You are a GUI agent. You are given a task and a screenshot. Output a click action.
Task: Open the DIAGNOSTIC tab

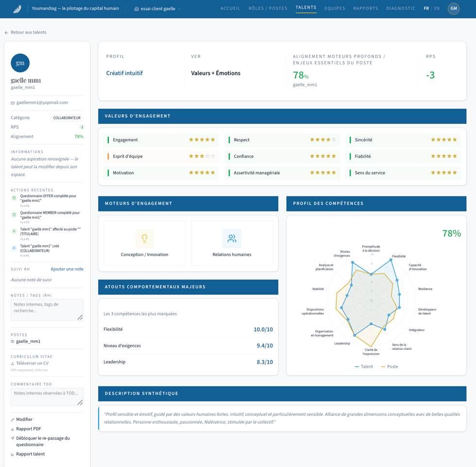[x=400, y=8]
